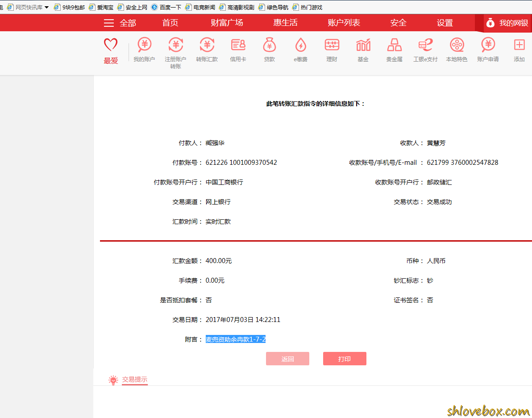Open the 安全 menu item
Screen dimensions: 532x418
click(398, 23)
